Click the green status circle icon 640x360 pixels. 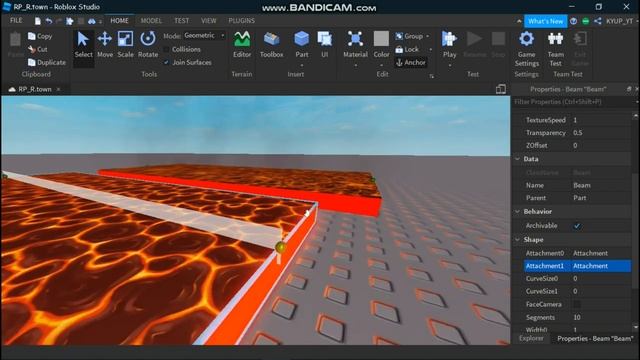(585, 21)
